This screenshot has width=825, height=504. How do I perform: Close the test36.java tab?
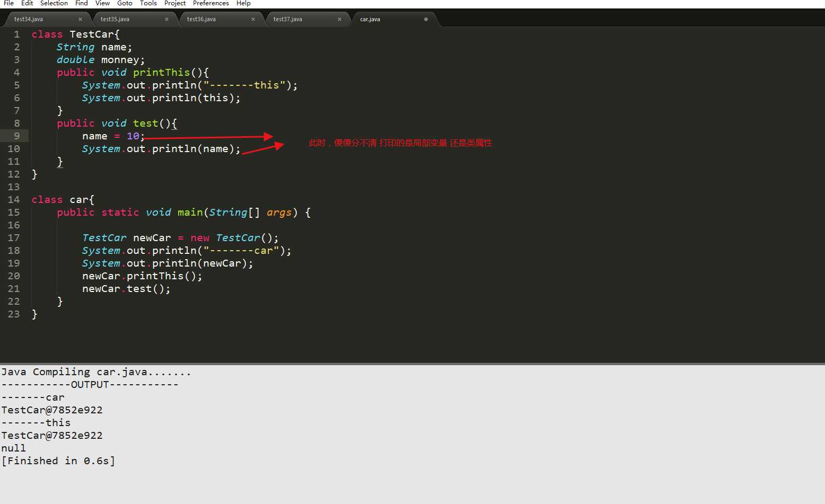pos(253,19)
